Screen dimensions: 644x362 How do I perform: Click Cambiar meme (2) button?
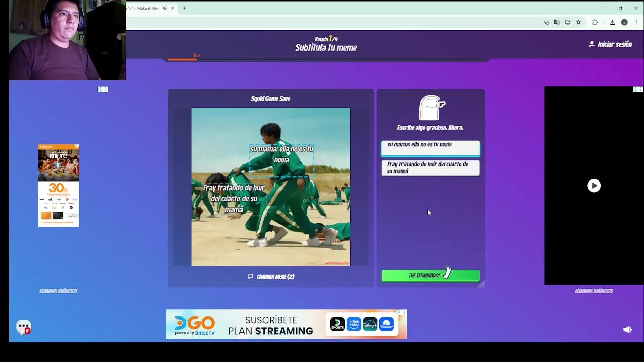click(x=271, y=277)
